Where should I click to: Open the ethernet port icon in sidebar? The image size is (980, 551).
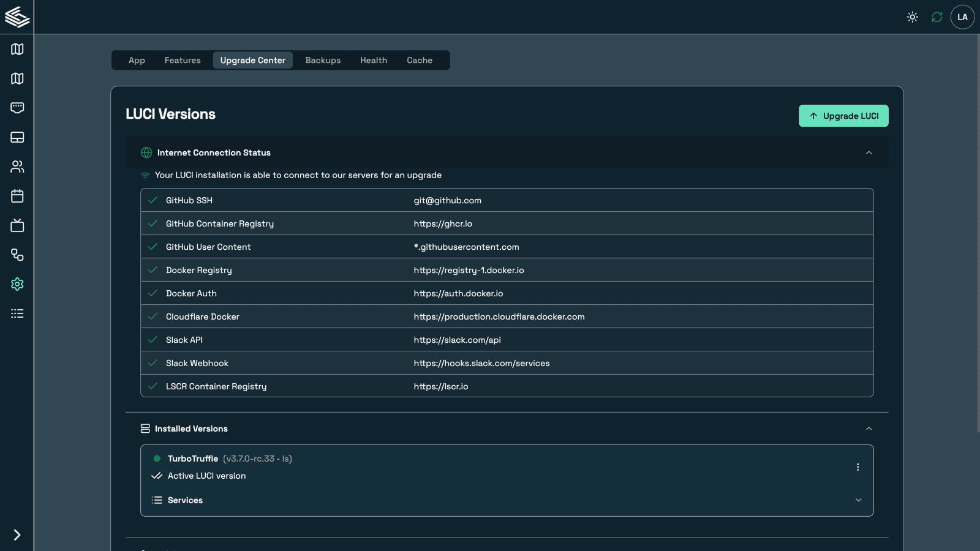(17, 108)
